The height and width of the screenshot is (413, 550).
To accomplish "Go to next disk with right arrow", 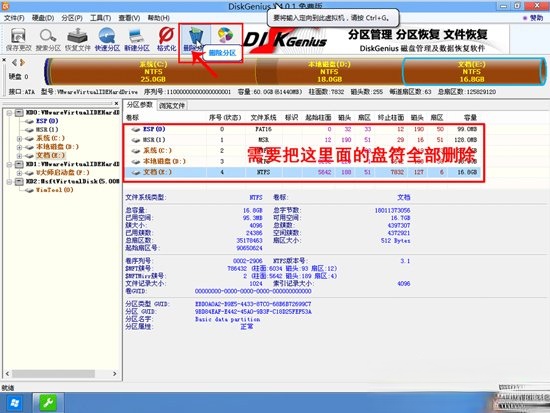I will click(22, 62).
